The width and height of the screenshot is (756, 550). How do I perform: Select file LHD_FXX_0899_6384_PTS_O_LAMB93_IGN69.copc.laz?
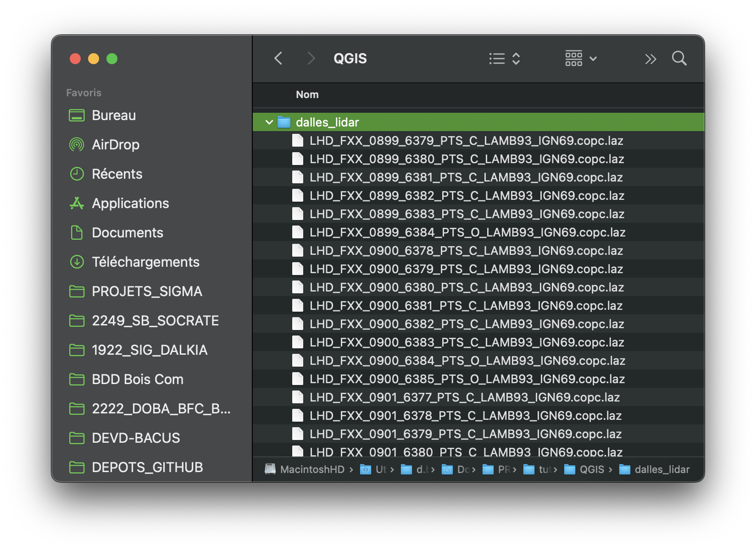tap(478, 232)
